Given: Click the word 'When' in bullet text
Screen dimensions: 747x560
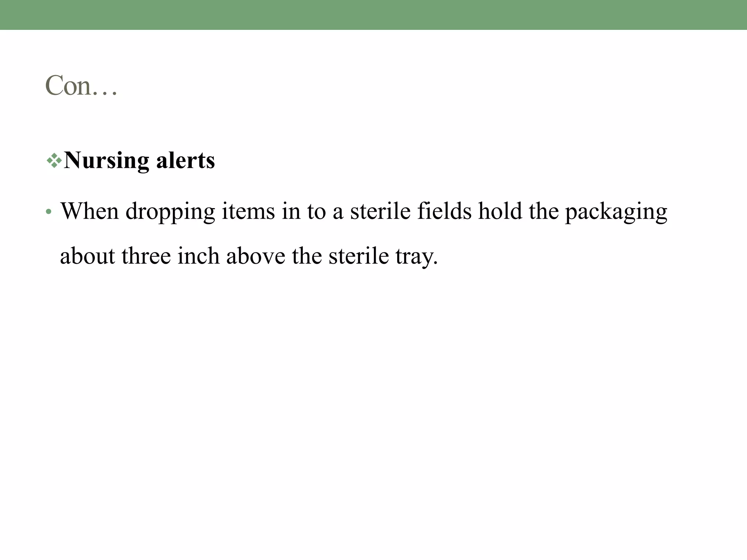Looking at the screenshot, I should [90, 211].
